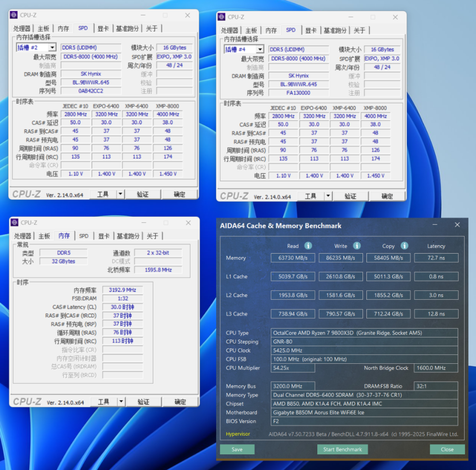Click 验证 in the slot #2 CPU-Z window
476x470 pixels.
coord(143,194)
